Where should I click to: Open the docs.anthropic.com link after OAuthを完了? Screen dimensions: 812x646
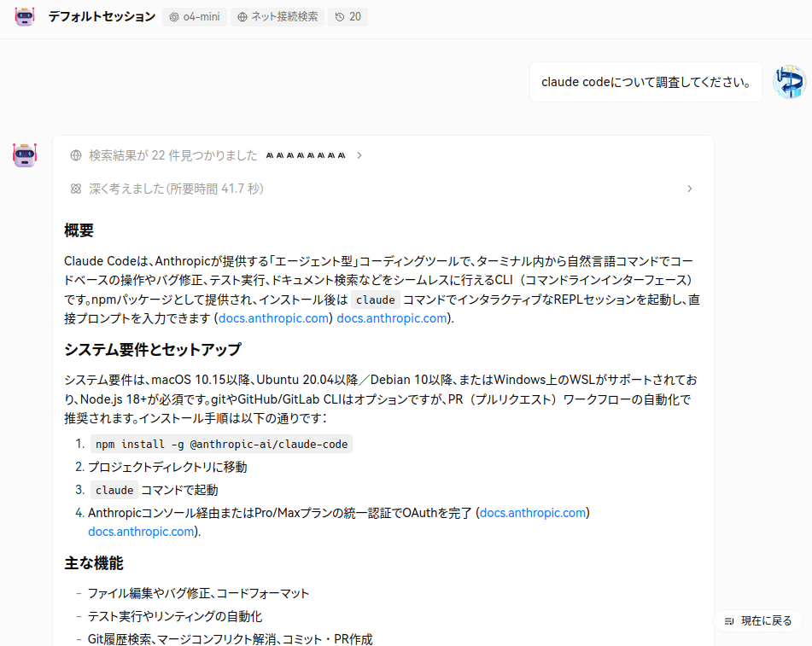point(533,513)
